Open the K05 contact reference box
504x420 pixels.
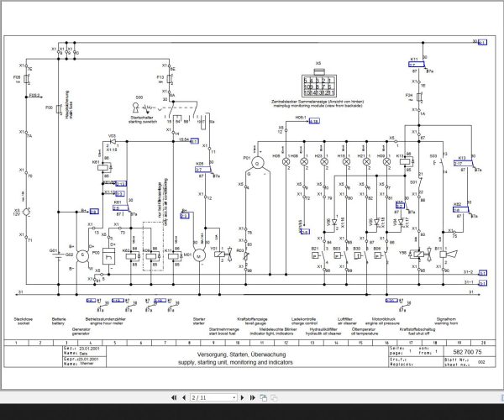pyautogui.click(x=202, y=170)
